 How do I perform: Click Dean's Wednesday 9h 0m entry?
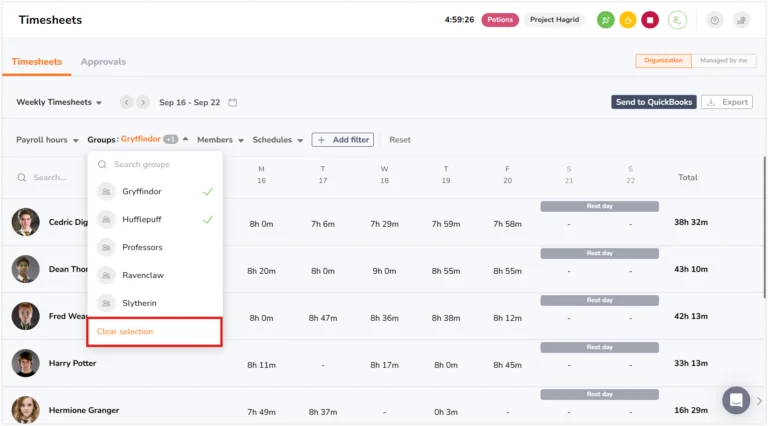click(x=384, y=271)
